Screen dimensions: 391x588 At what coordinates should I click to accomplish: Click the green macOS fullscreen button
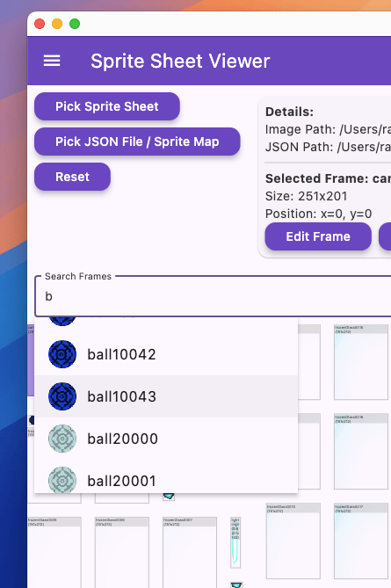coord(75,24)
